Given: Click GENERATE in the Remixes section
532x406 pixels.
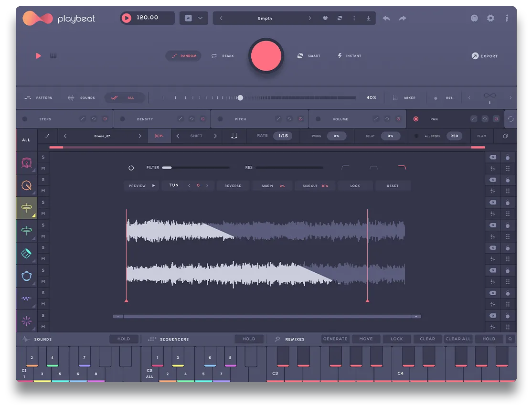Looking at the screenshot, I should [336, 339].
